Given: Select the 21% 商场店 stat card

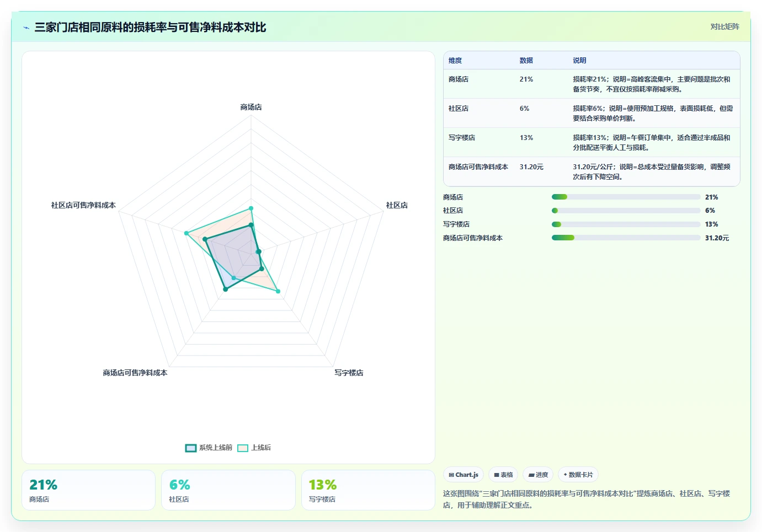Looking at the screenshot, I should click(88, 490).
